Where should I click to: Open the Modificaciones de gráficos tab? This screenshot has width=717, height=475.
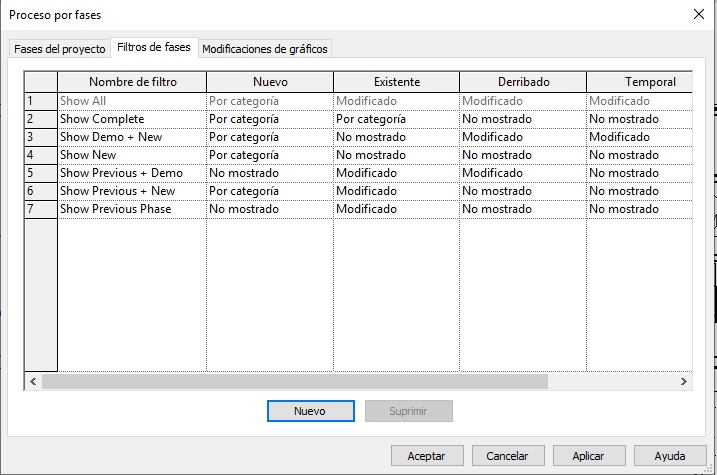pos(265,49)
